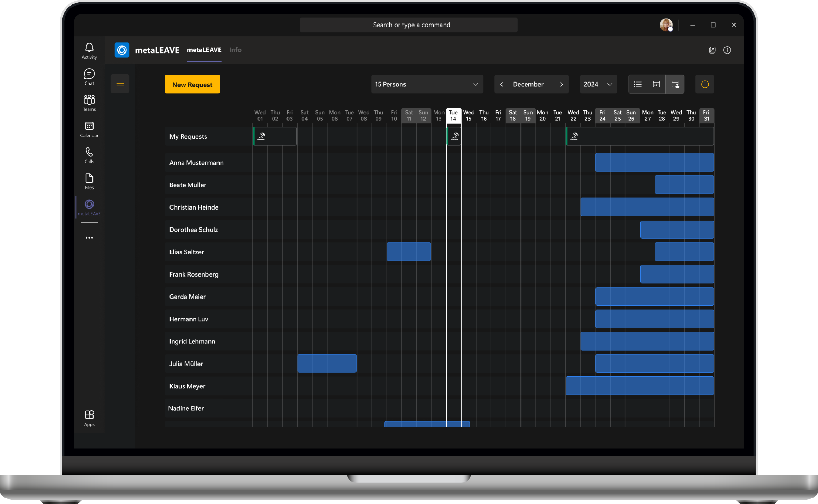Click Ingrid Lehmann's name
818x504 pixels.
pyautogui.click(x=192, y=341)
